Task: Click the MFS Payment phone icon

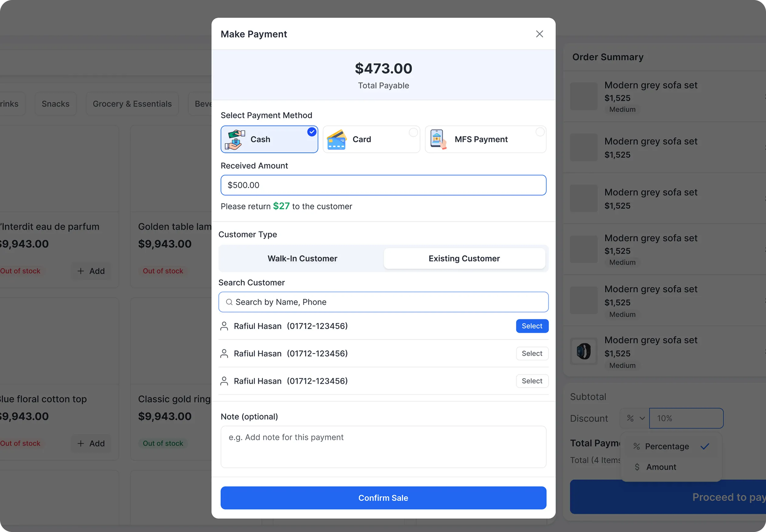Action: pos(438,140)
